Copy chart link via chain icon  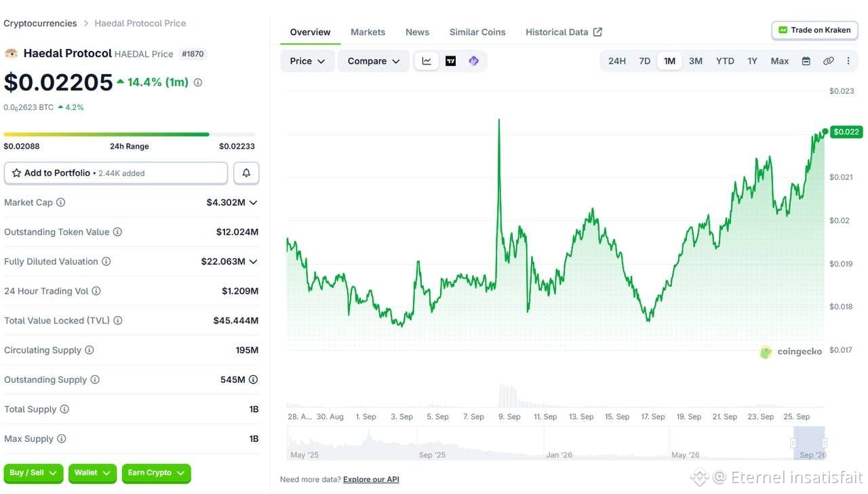tap(828, 61)
